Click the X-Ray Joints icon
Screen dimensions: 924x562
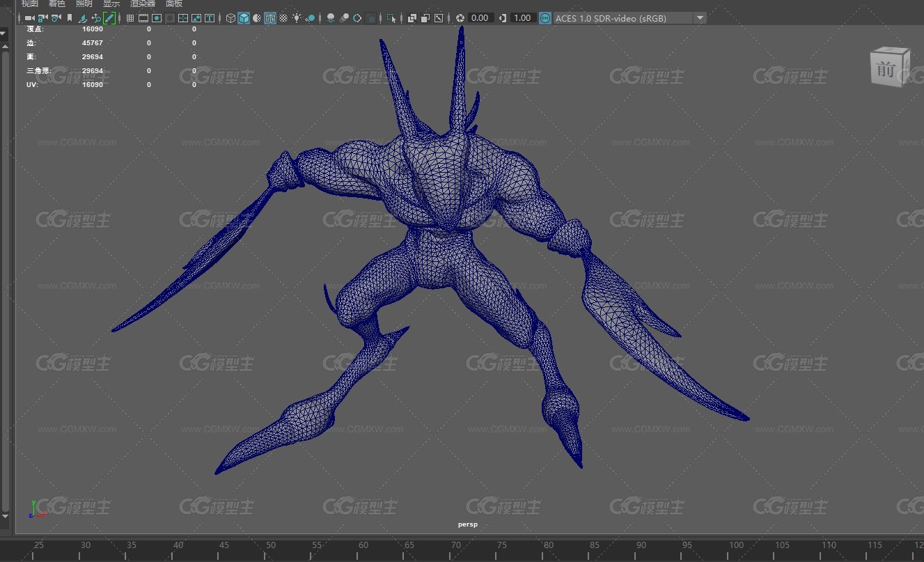tap(439, 18)
